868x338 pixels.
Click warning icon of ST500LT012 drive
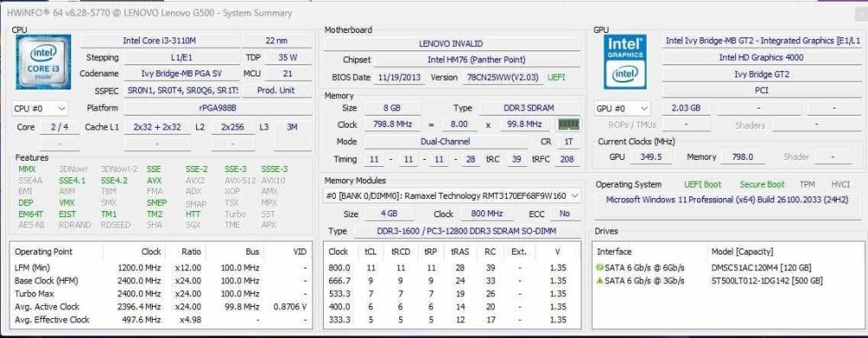(x=600, y=281)
